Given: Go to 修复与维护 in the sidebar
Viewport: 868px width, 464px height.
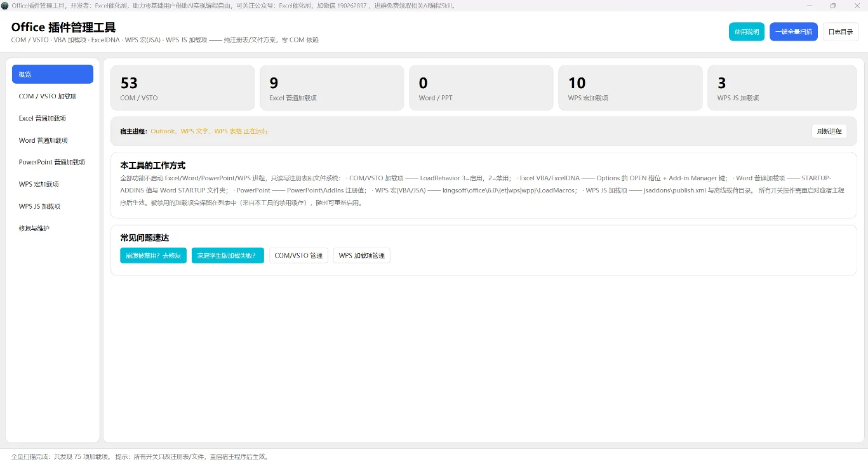Looking at the screenshot, I should click(x=53, y=228).
